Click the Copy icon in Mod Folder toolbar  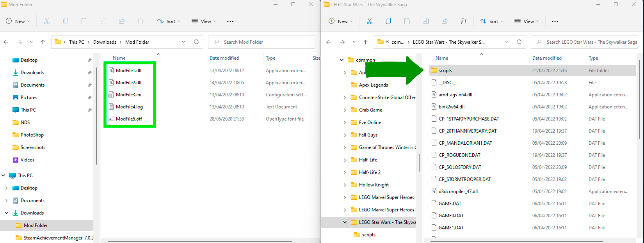(66, 21)
